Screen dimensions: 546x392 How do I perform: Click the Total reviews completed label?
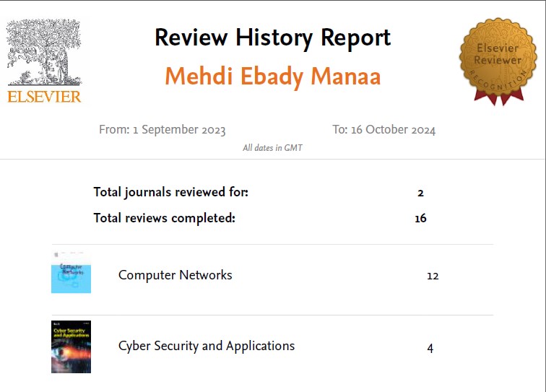tap(164, 218)
